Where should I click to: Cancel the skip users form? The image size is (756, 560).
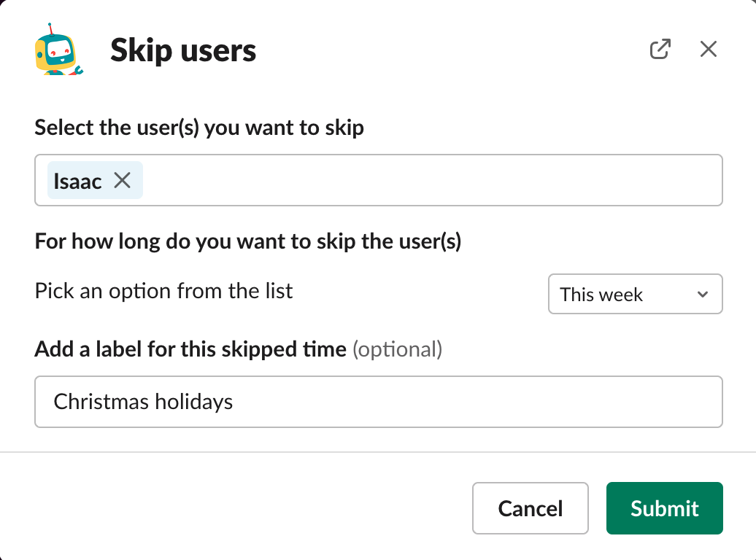coord(531,508)
